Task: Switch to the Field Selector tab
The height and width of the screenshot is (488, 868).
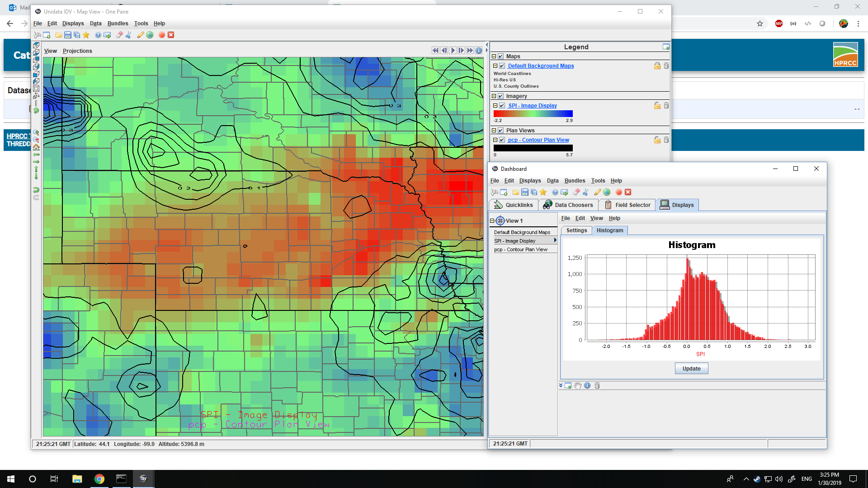Action: tap(627, 205)
